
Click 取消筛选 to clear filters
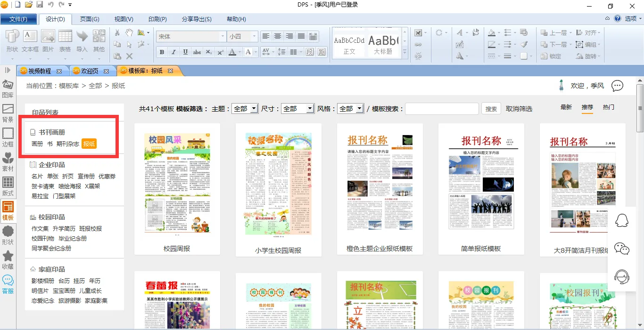tap(519, 109)
